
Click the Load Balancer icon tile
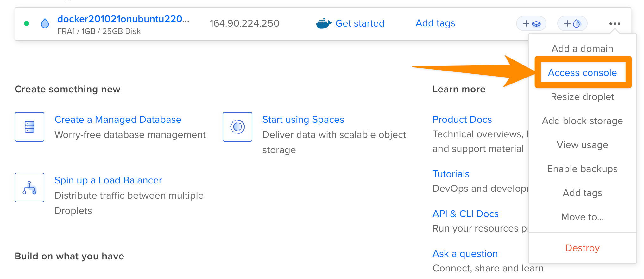click(x=29, y=188)
